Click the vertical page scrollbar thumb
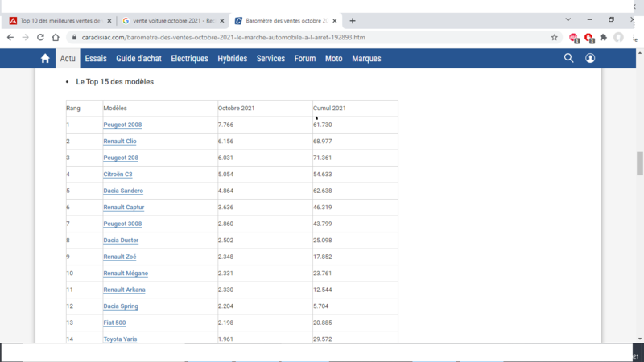This screenshot has width=644, height=362. pos(640,163)
